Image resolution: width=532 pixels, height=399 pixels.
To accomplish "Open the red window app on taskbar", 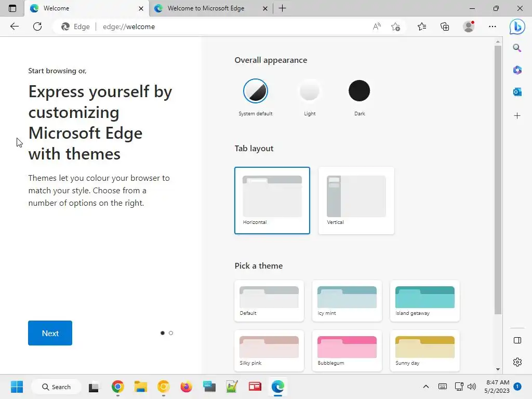I will (x=255, y=387).
